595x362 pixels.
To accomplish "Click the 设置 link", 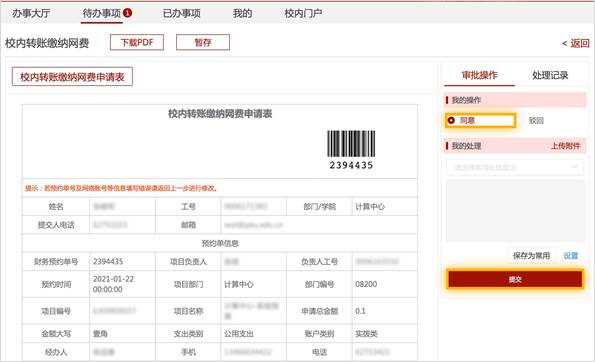I will [x=571, y=255].
